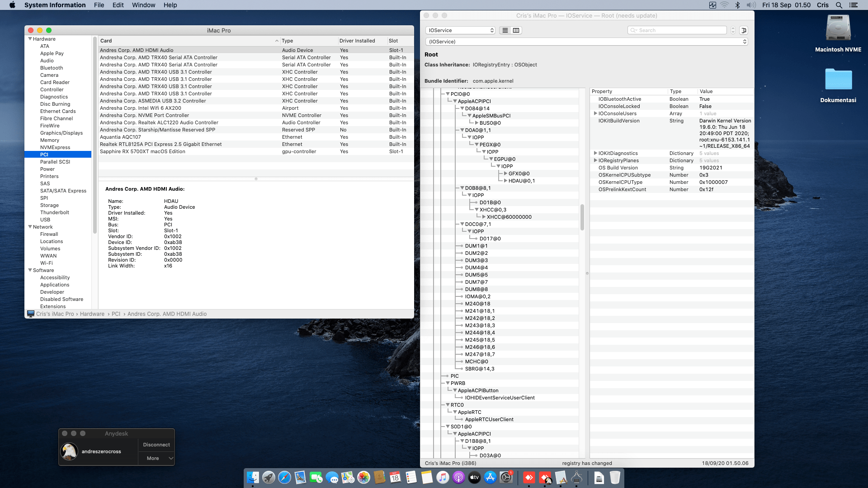Collapse the PCI0@0 tree node
This screenshot has width=868, height=488.
tap(448, 94)
